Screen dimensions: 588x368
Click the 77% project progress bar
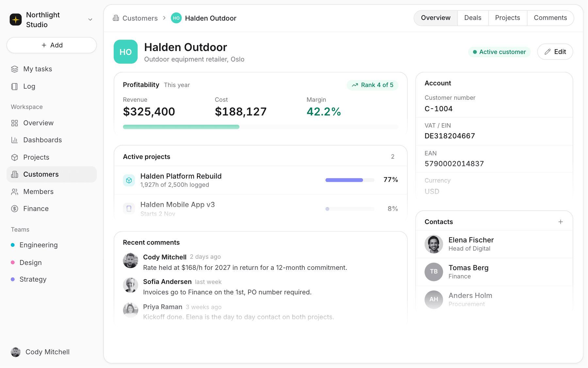[350, 180]
